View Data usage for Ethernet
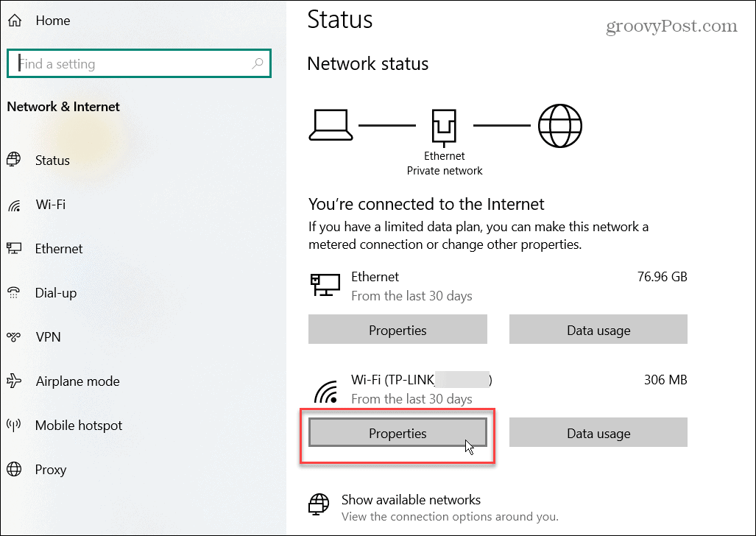756x536 pixels. 598,329
